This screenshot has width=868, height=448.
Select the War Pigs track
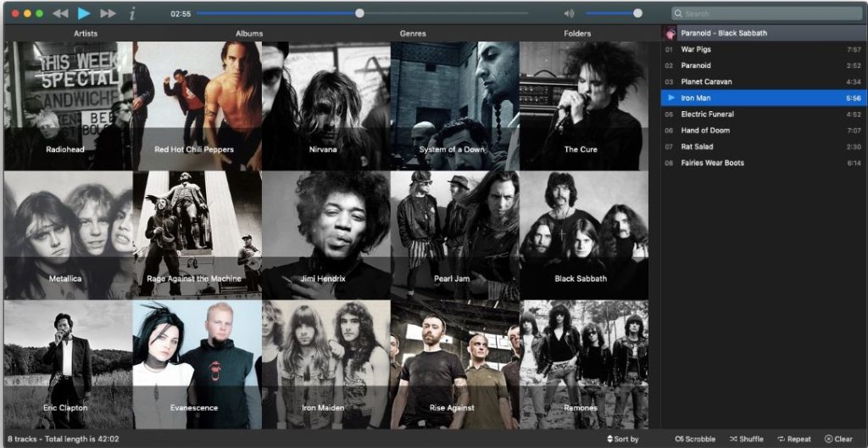click(764, 49)
